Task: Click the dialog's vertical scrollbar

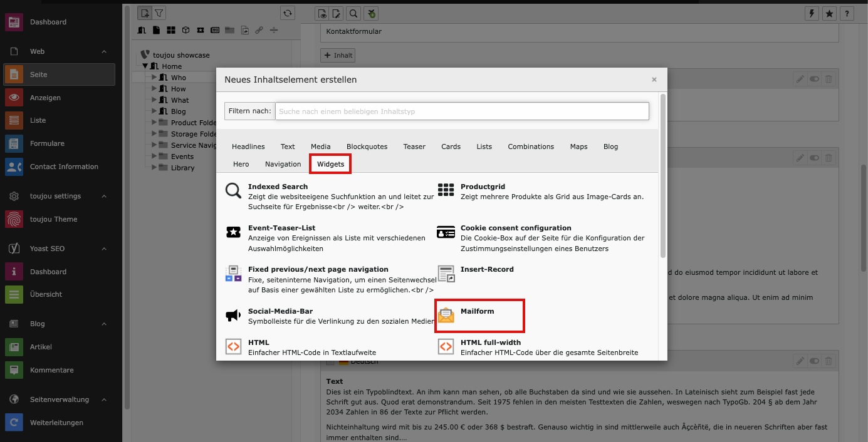Action: click(x=663, y=175)
